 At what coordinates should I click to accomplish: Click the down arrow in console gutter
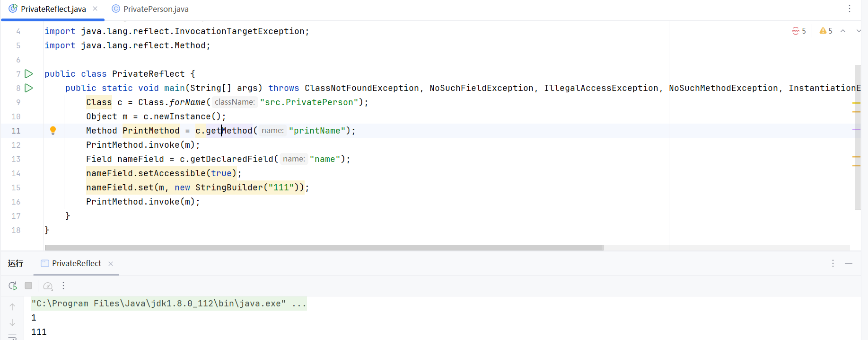12,322
